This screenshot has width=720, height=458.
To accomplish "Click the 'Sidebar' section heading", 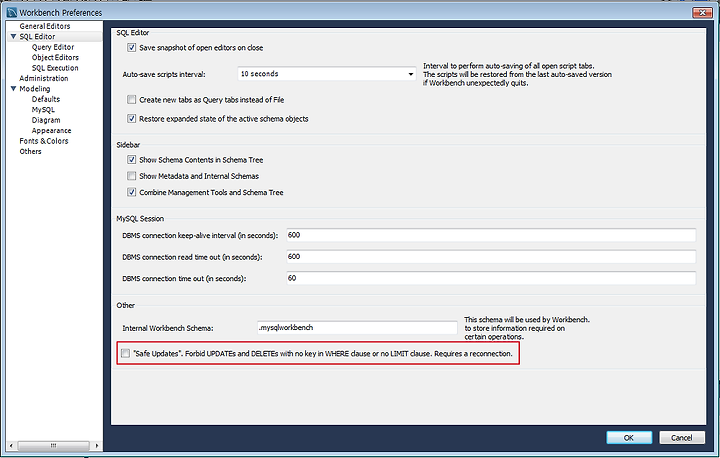I will pyautogui.click(x=128, y=145).
